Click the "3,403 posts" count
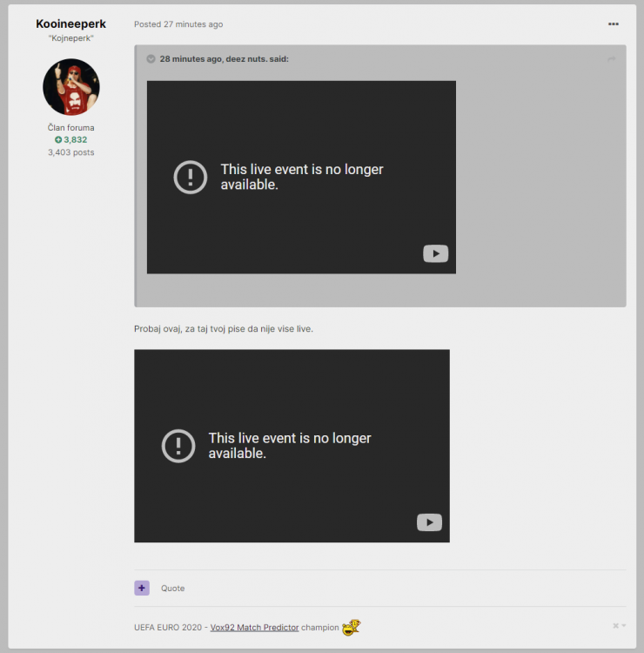This screenshot has height=653, width=644. (70, 152)
